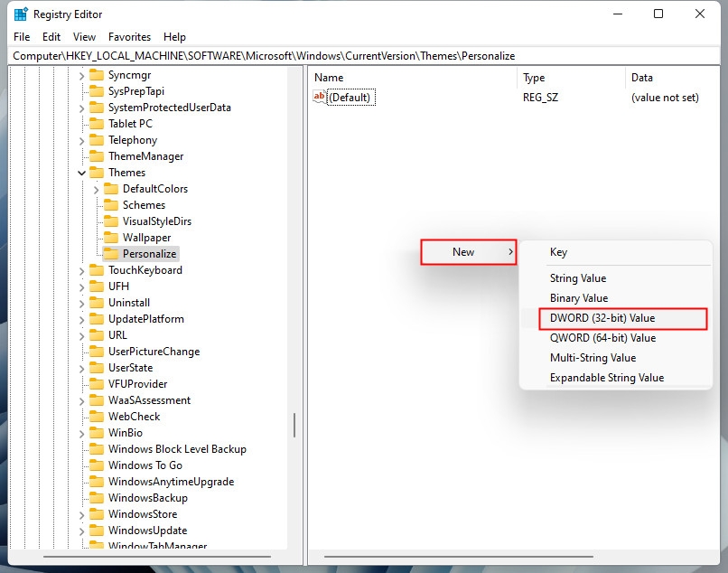
Task: Click the UFH folder icon
Action: point(97,286)
